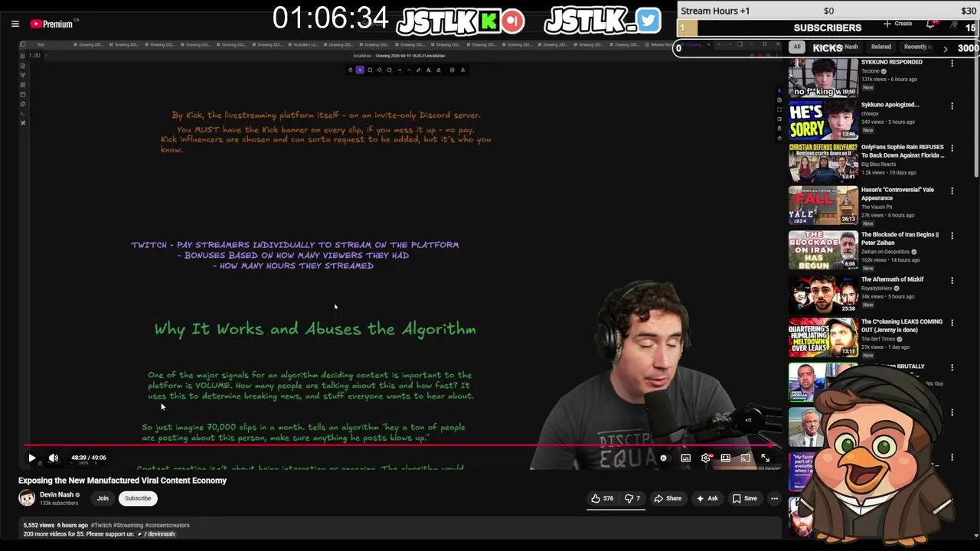Select Excalidraw selection arrow tool
This screenshot has width=980, height=551.
click(360, 70)
